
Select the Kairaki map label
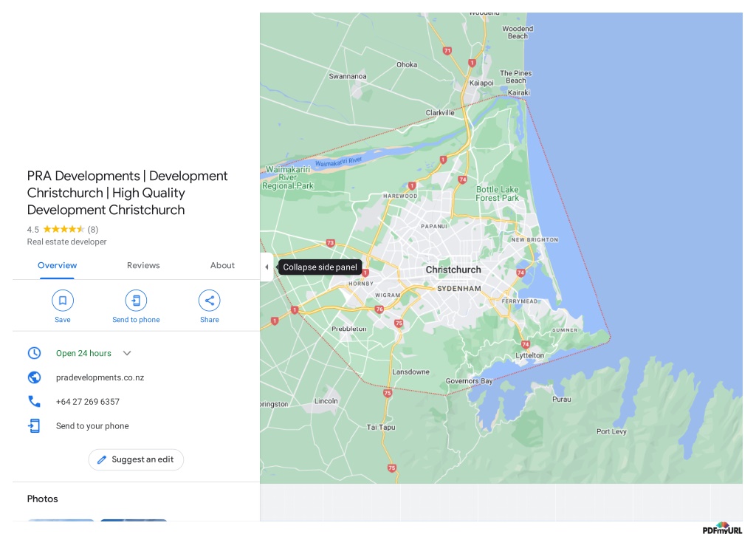(518, 92)
